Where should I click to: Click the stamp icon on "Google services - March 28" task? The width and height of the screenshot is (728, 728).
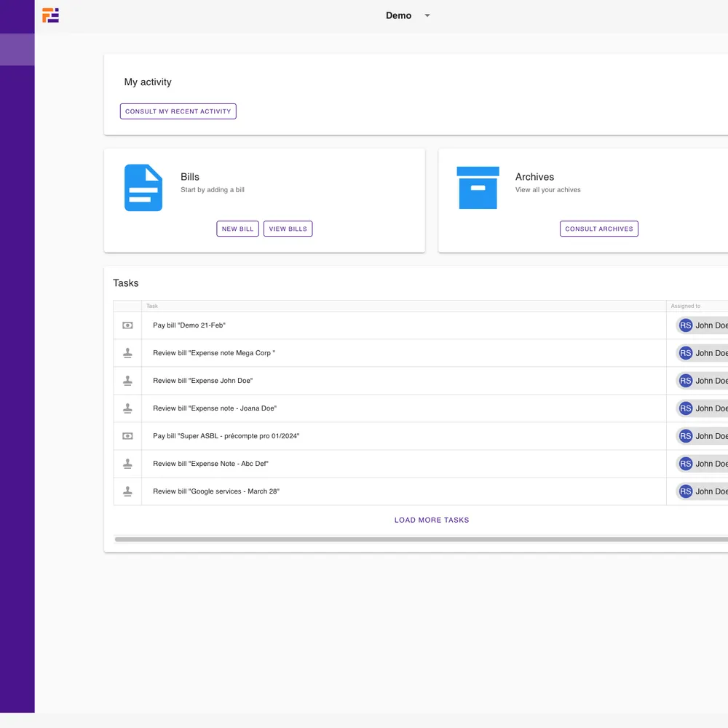point(127,491)
